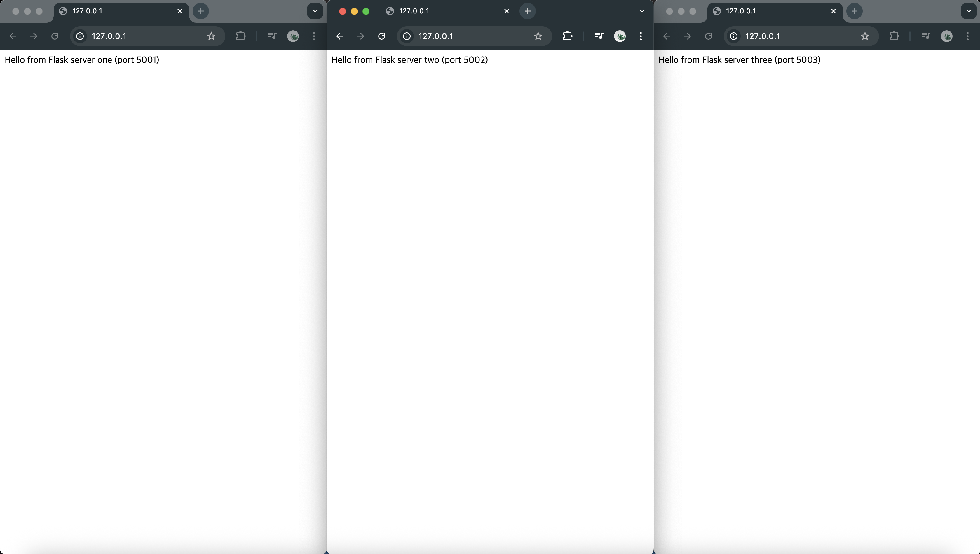
Task: Click reload in the server three window
Action: tap(708, 36)
